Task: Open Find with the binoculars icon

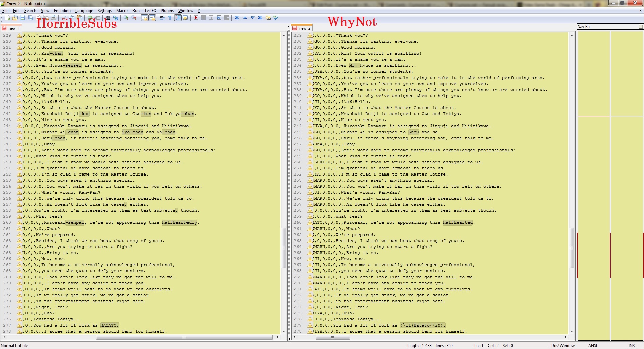Action: tap(108, 18)
